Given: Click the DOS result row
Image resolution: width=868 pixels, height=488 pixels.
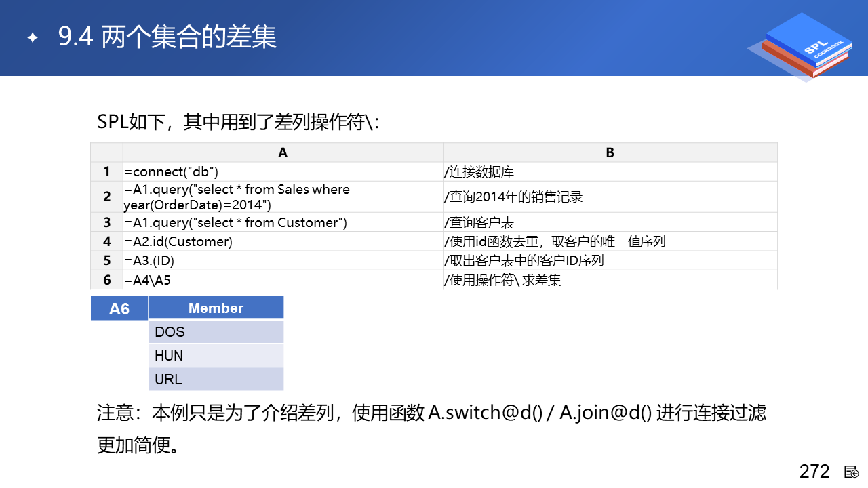Looking at the screenshot, I should pyautogui.click(x=216, y=332).
